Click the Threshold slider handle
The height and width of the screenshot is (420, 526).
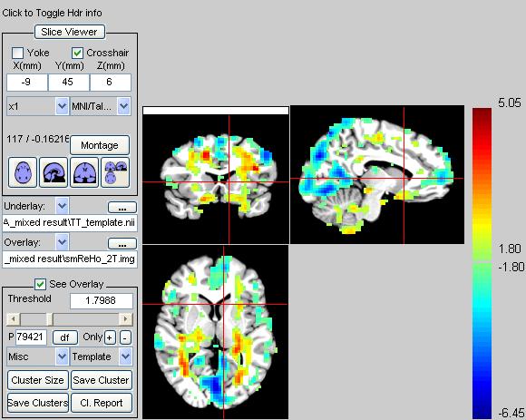point(50,319)
